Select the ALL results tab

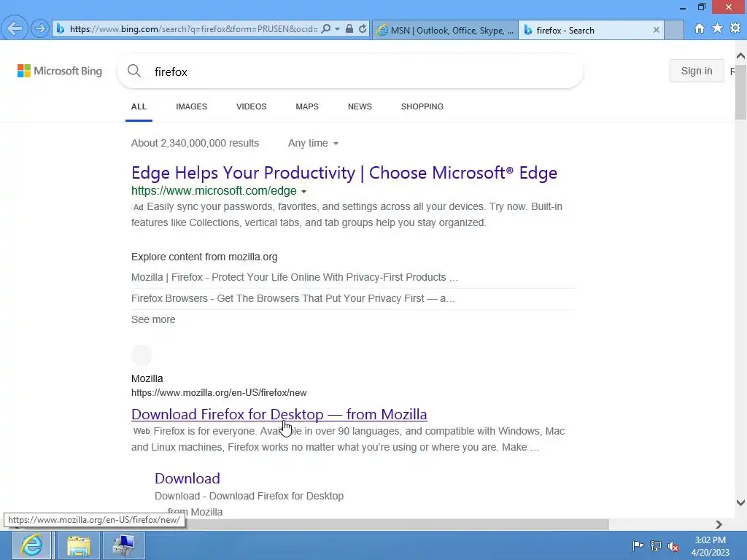[x=139, y=106]
